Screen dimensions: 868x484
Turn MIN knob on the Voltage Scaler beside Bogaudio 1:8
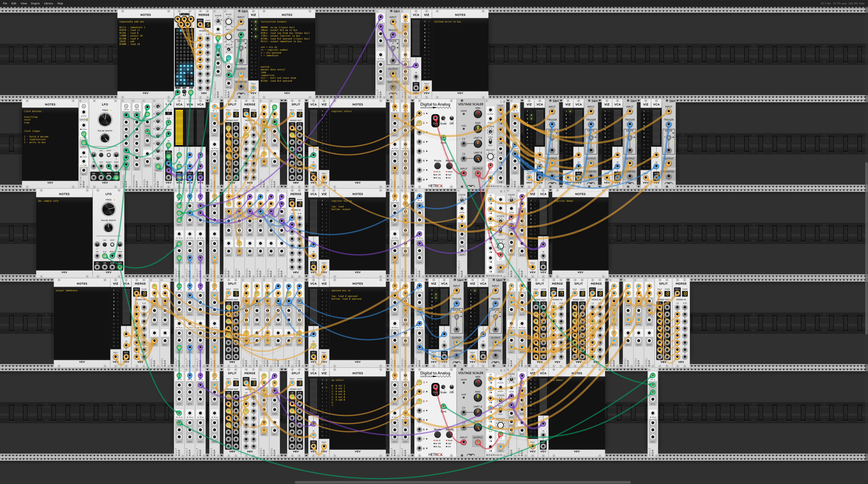478,114
